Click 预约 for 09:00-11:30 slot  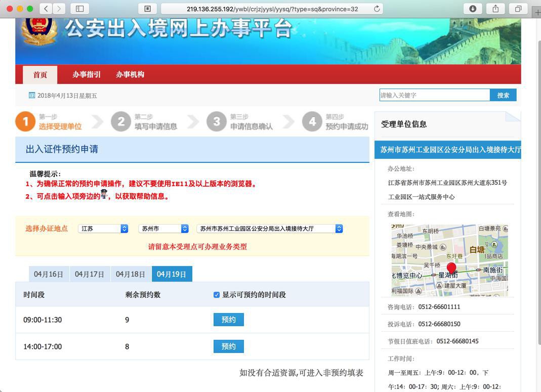pyautogui.click(x=229, y=320)
